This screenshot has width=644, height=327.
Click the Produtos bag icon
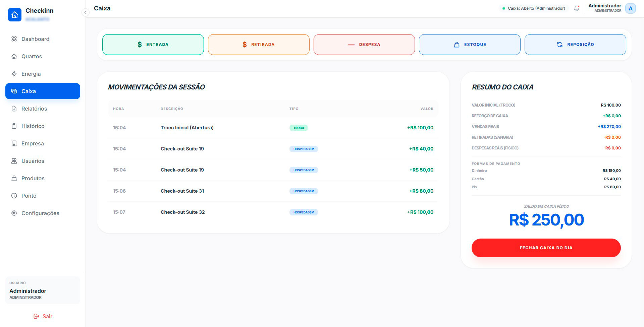14,178
